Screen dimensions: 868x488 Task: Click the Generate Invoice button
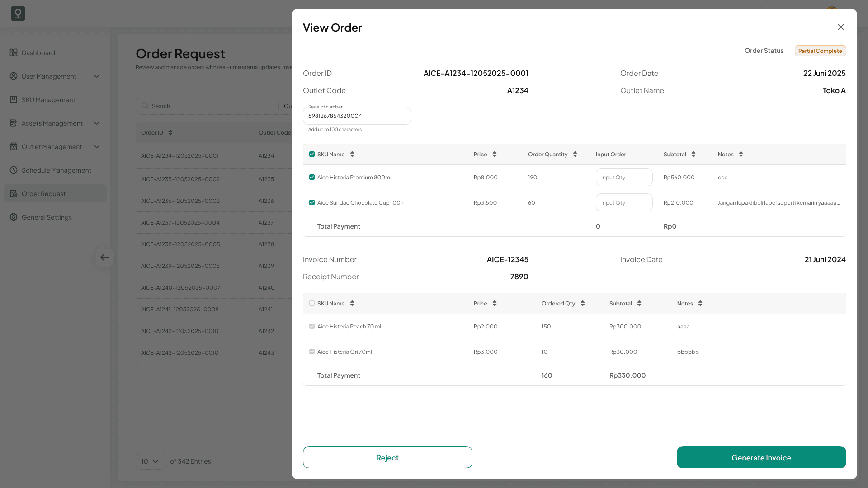point(761,457)
